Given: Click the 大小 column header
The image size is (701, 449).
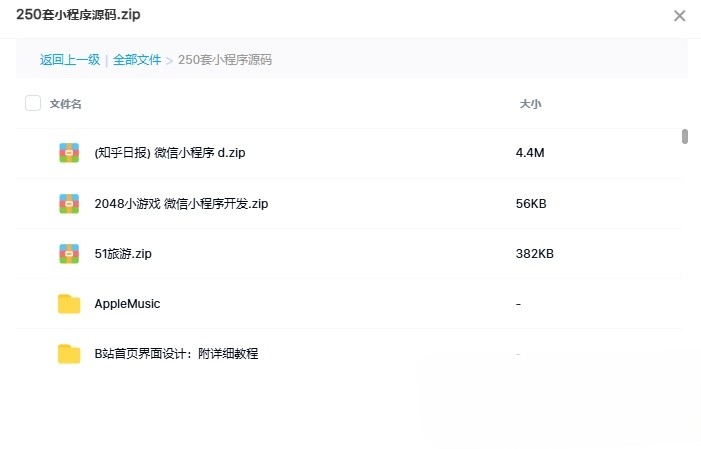Looking at the screenshot, I should 530,104.
